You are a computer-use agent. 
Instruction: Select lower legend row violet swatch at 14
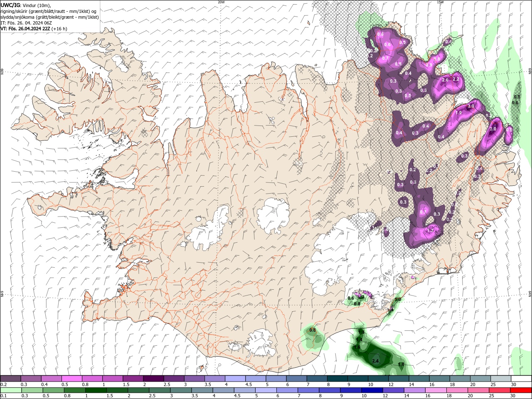point(414,390)
